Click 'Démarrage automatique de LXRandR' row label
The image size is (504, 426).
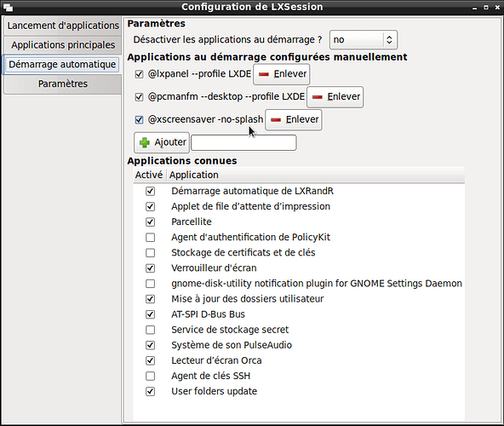coord(252,191)
